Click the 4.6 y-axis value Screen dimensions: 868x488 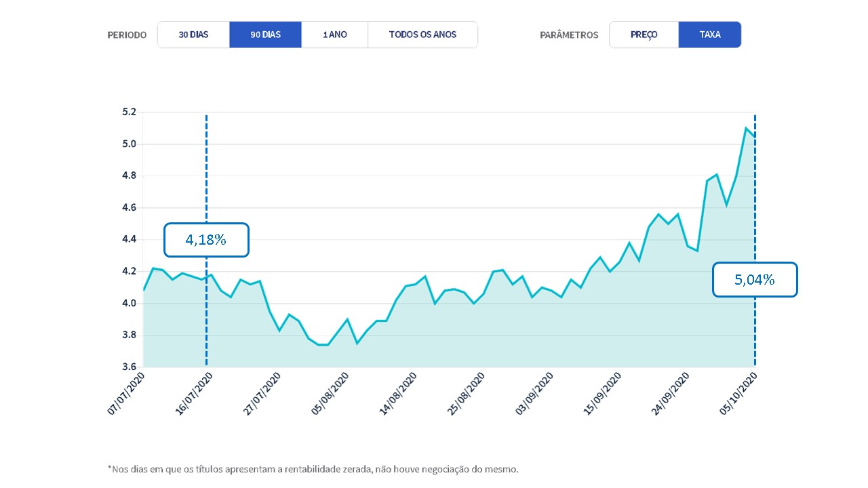pyautogui.click(x=130, y=207)
